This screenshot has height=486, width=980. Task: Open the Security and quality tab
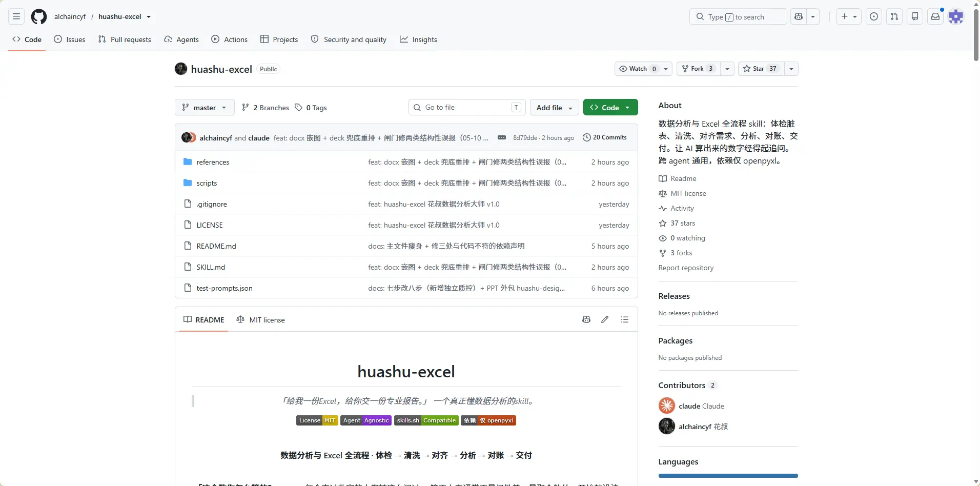[x=349, y=39]
